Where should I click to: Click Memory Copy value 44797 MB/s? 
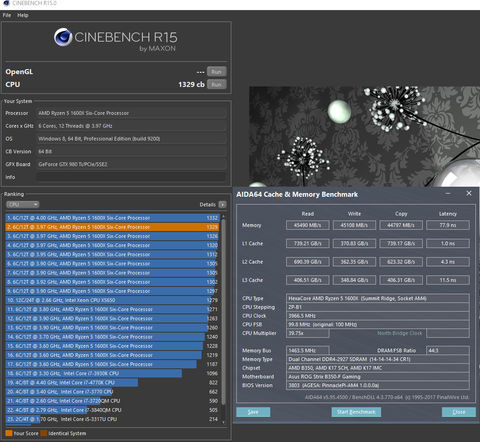pos(401,225)
